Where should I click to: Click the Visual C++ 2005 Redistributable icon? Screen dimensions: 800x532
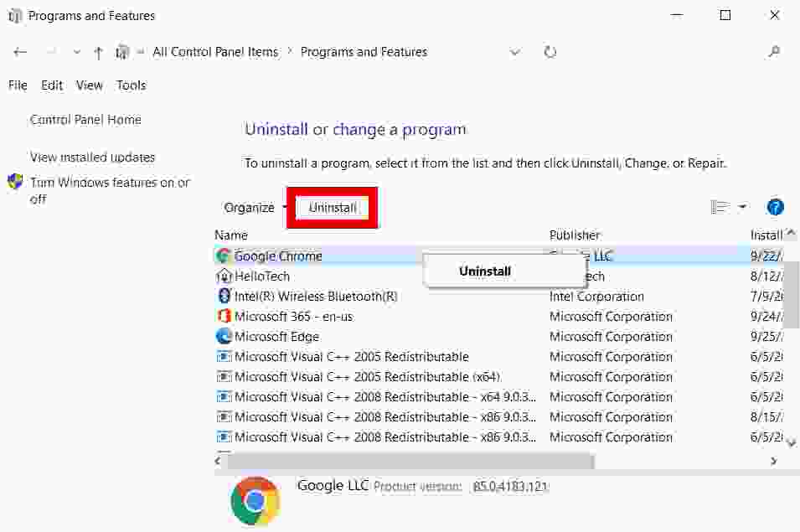click(x=224, y=357)
